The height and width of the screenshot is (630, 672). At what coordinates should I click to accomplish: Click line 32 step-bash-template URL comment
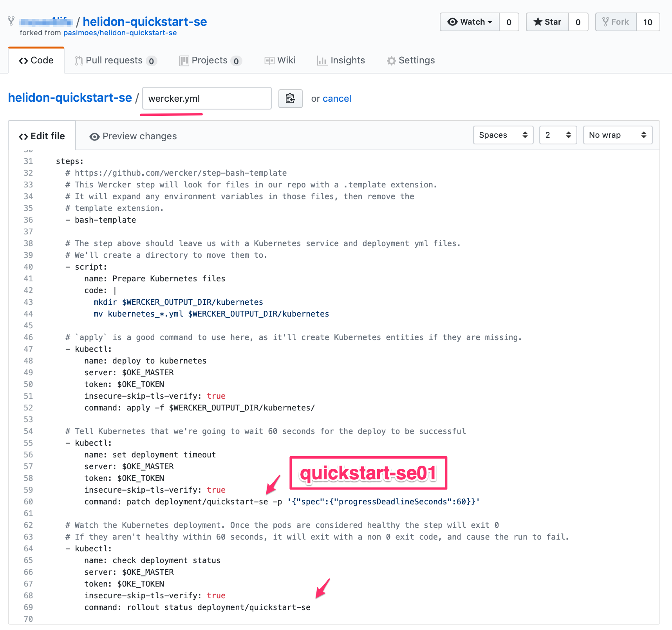(176, 173)
